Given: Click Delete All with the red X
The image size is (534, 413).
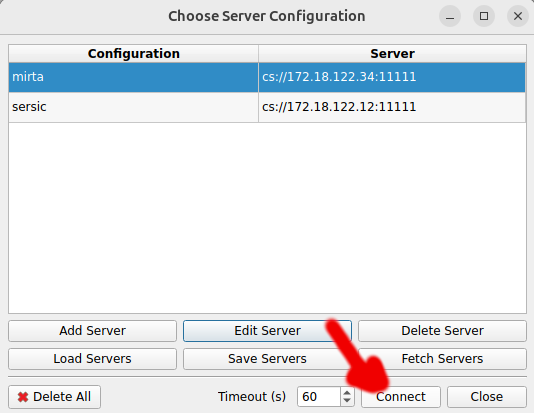Looking at the screenshot, I should [x=54, y=397].
